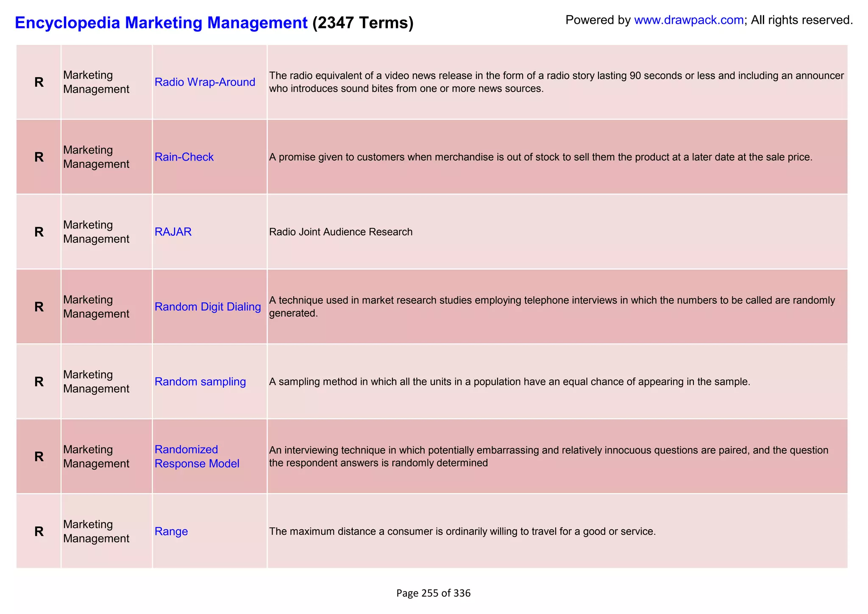Screen dimensions: 868x614
Task: Select the Range definition about maximum distance
Action: 462,531
